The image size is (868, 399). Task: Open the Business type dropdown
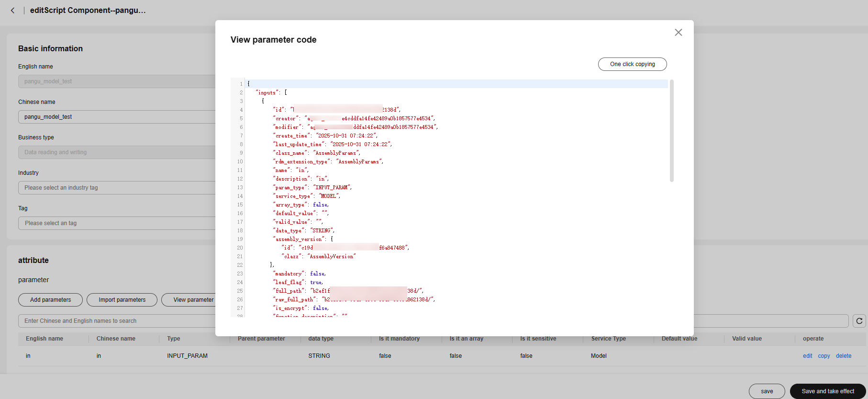click(x=117, y=152)
